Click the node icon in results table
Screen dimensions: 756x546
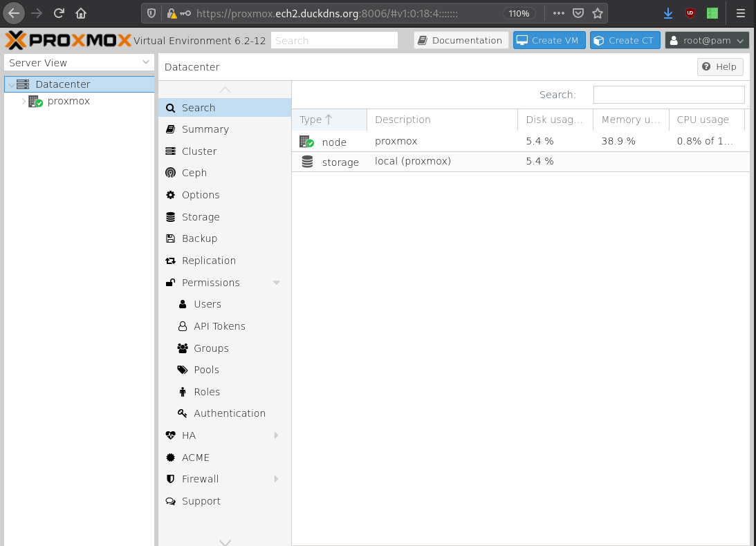click(306, 142)
